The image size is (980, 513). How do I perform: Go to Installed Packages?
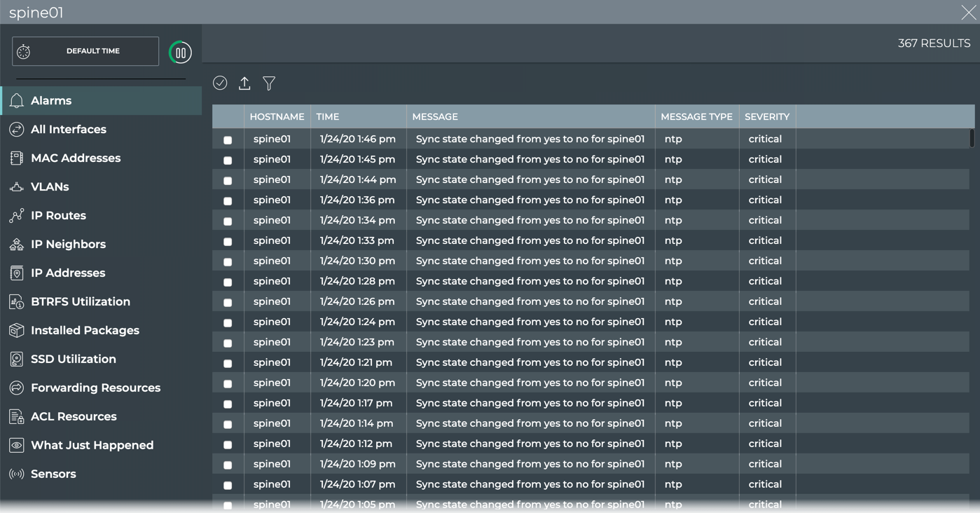(85, 331)
